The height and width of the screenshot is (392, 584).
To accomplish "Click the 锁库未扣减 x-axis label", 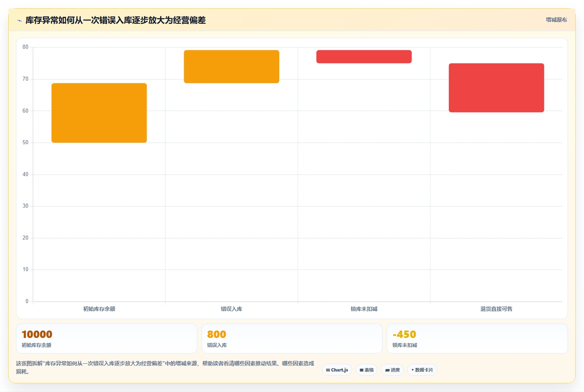I will coord(364,309).
